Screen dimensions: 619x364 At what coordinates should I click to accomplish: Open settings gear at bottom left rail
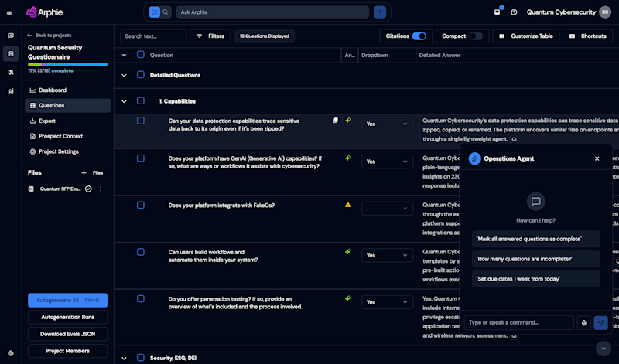tap(11, 353)
